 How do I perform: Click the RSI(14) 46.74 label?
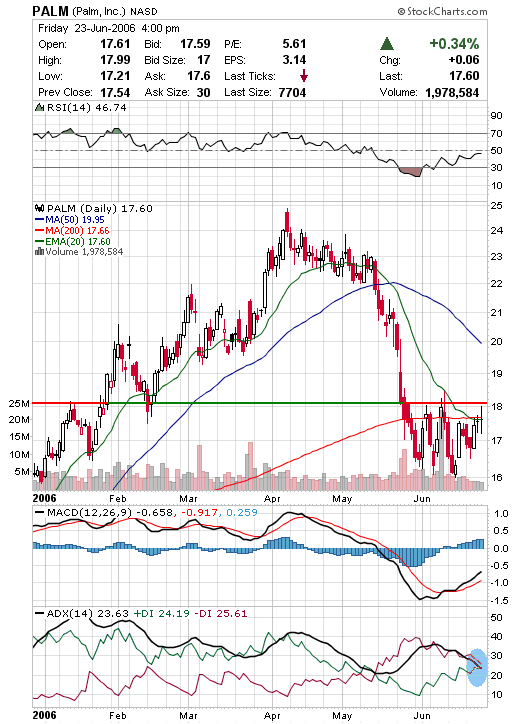click(x=86, y=108)
